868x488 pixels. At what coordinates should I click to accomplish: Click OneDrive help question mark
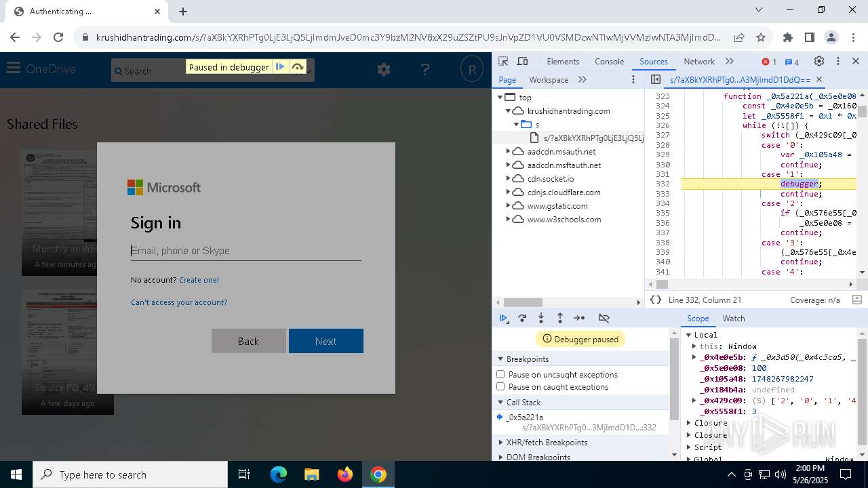(425, 69)
